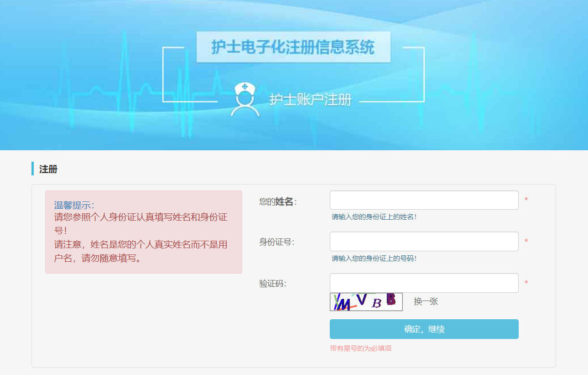
Task: Click the 验证码 field label
Action: click(x=273, y=284)
